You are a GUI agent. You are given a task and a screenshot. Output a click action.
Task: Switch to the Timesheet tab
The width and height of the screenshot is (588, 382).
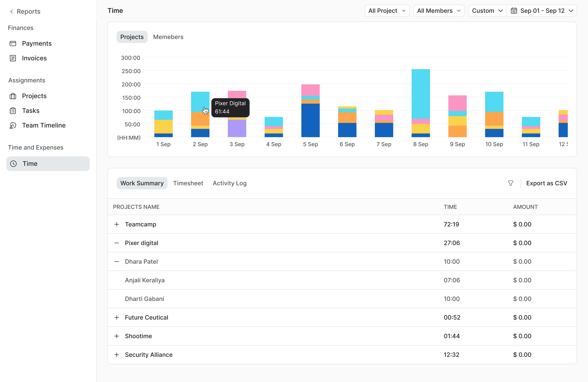click(188, 183)
